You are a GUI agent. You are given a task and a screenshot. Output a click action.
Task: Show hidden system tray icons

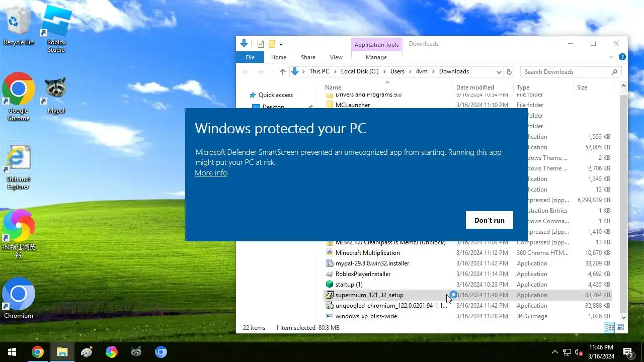pyautogui.click(x=555, y=352)
